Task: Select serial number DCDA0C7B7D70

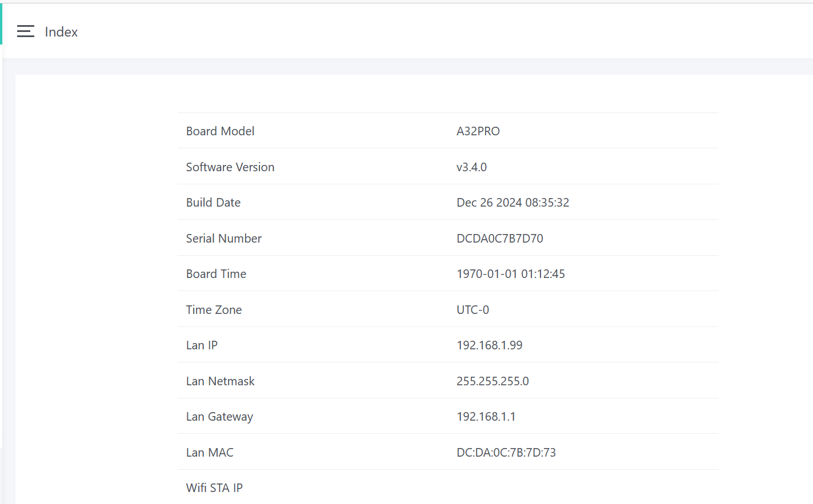Action: 499,239
